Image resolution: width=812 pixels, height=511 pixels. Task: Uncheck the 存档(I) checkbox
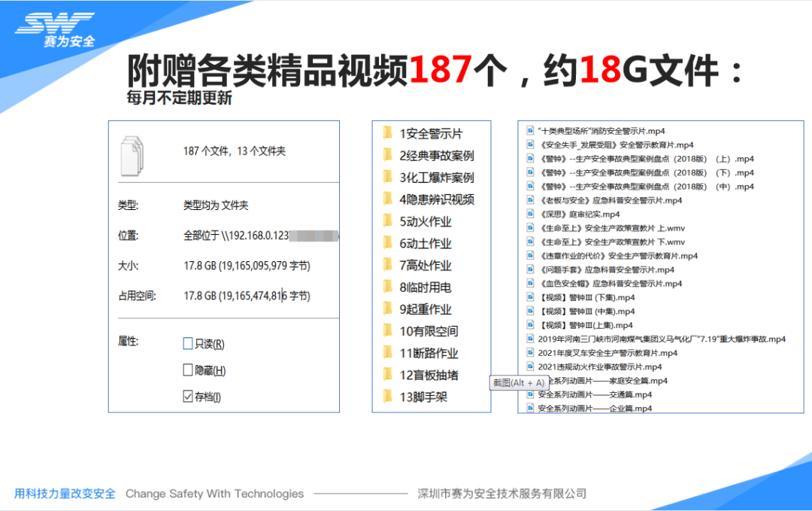[188, 397]
